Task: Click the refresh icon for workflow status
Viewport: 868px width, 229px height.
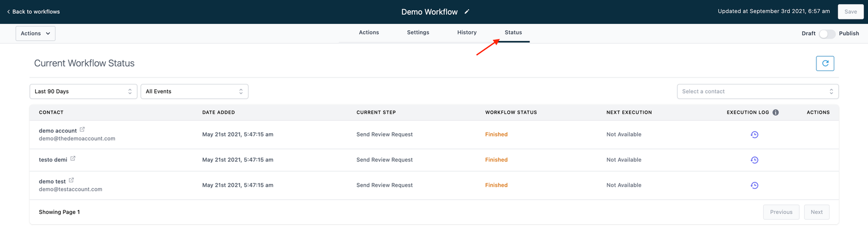Action: [x=825, y=63]
